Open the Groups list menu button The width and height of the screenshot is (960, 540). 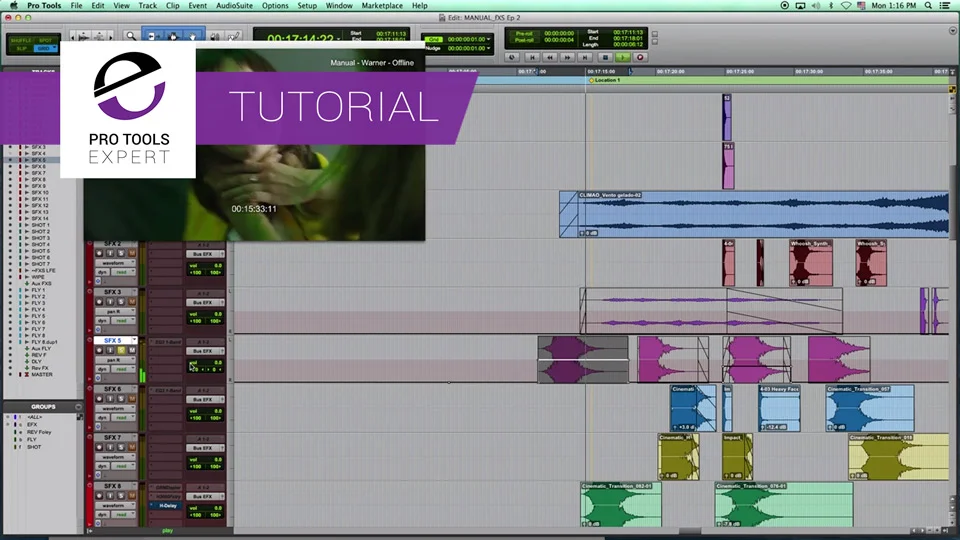pos(78,407)
